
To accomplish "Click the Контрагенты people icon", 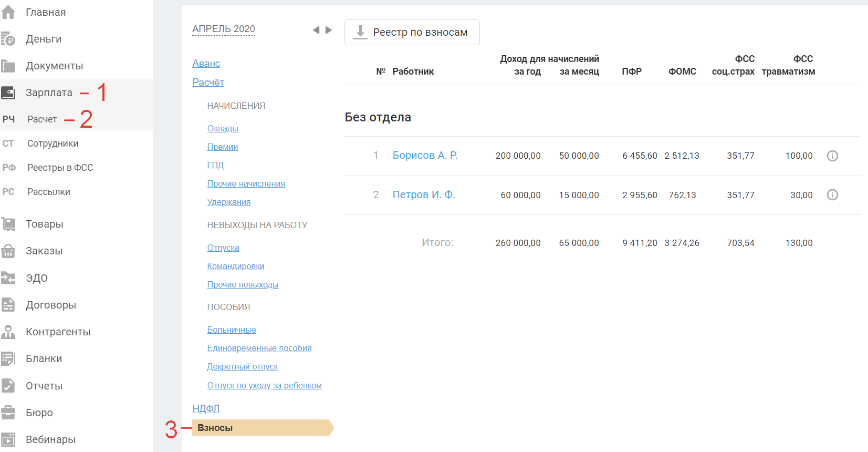I will 8,332.
